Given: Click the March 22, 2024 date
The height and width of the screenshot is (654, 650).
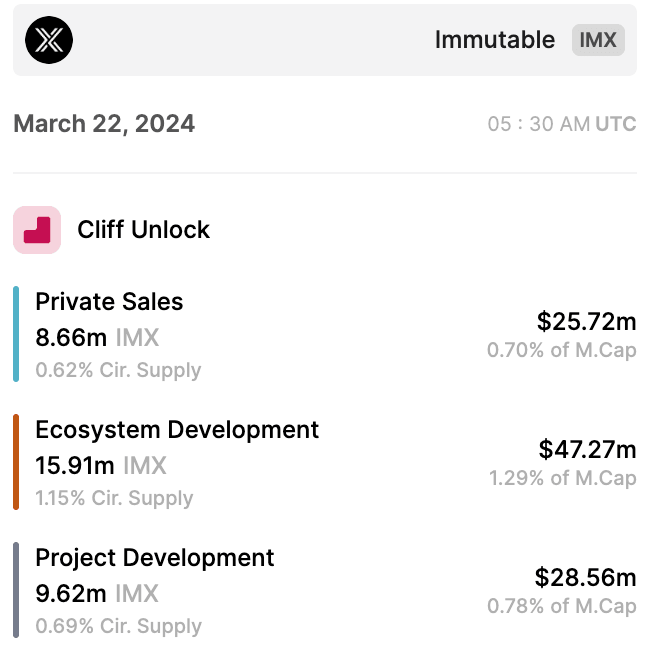Looking at the screenshot, I should click(104, 124).
